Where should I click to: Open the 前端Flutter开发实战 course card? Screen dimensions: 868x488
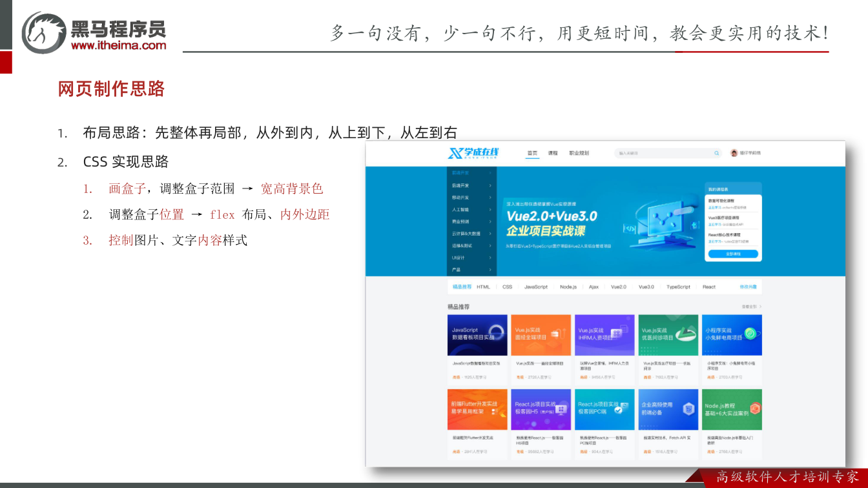click(477, 423)
